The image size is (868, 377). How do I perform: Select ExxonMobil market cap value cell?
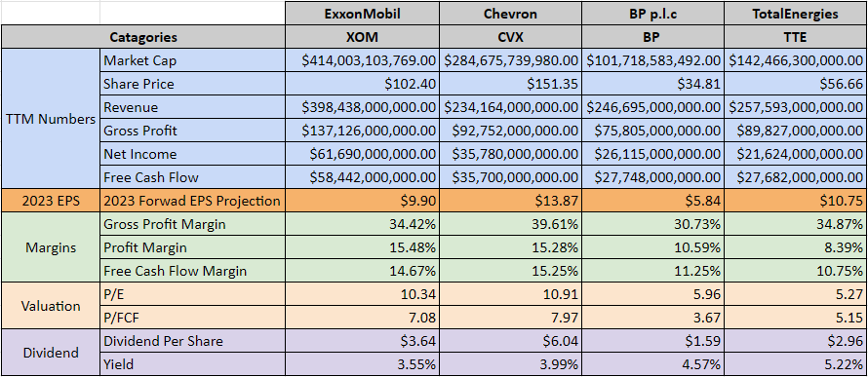point(363,60)
